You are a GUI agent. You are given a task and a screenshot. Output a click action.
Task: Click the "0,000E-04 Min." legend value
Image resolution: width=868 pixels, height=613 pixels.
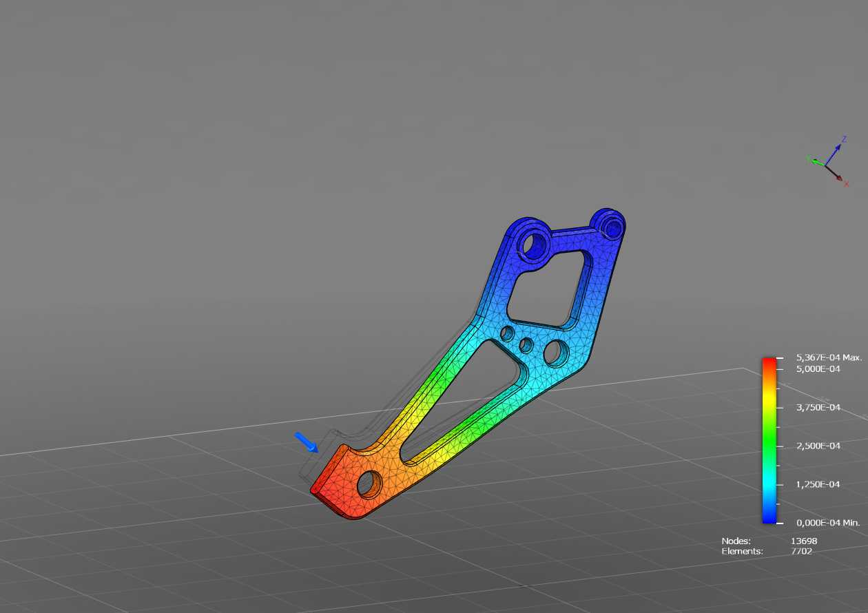coord(828,523)
